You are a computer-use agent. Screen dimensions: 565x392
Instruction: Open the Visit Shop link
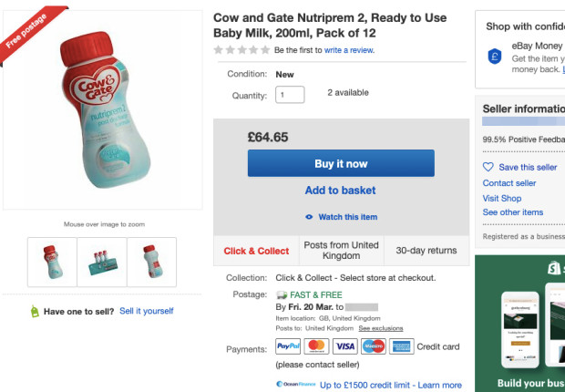point(502,198)
